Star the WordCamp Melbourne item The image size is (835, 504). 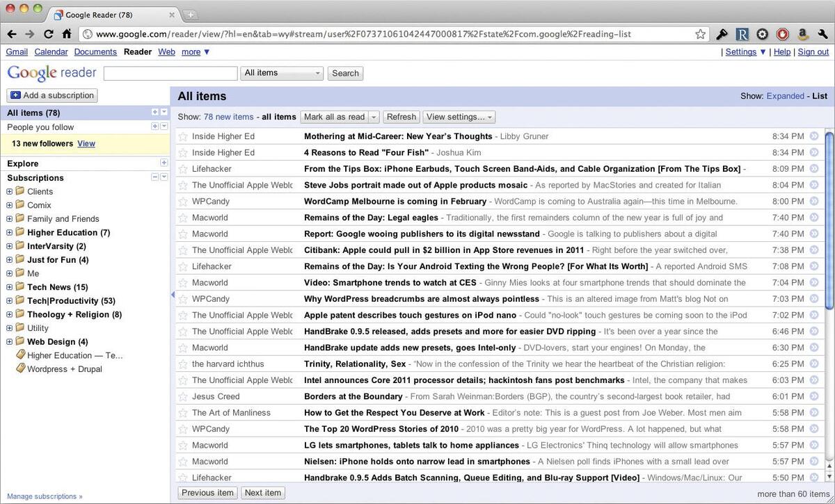pos(183,202)
